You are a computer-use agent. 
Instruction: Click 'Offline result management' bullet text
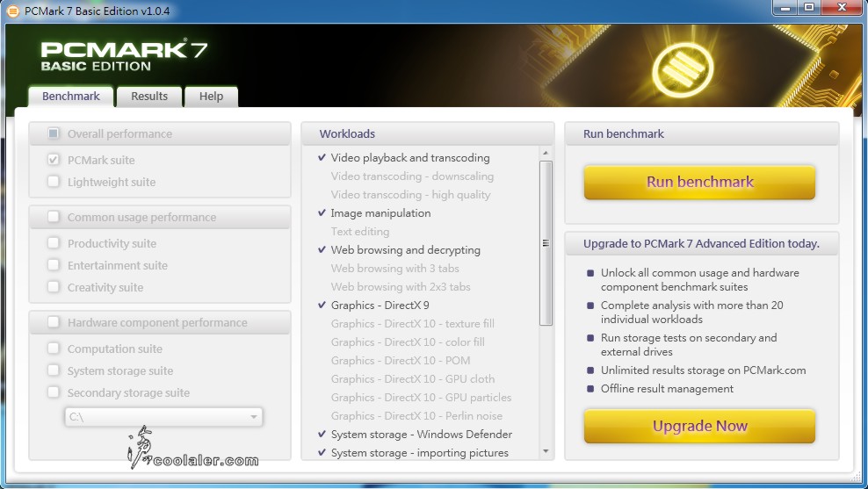pyautogui.click(x=667, y=388)
